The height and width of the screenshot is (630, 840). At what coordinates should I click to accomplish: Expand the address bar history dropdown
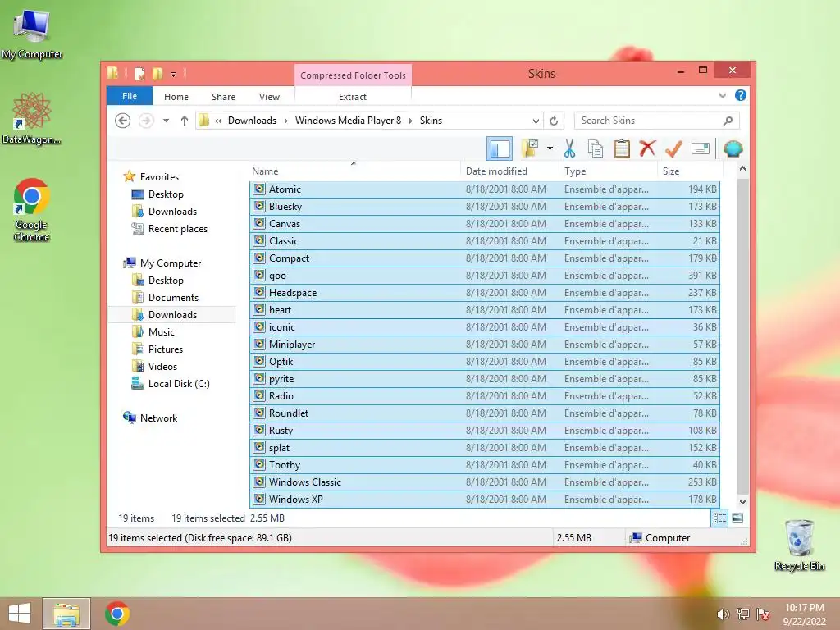point(536,121)
